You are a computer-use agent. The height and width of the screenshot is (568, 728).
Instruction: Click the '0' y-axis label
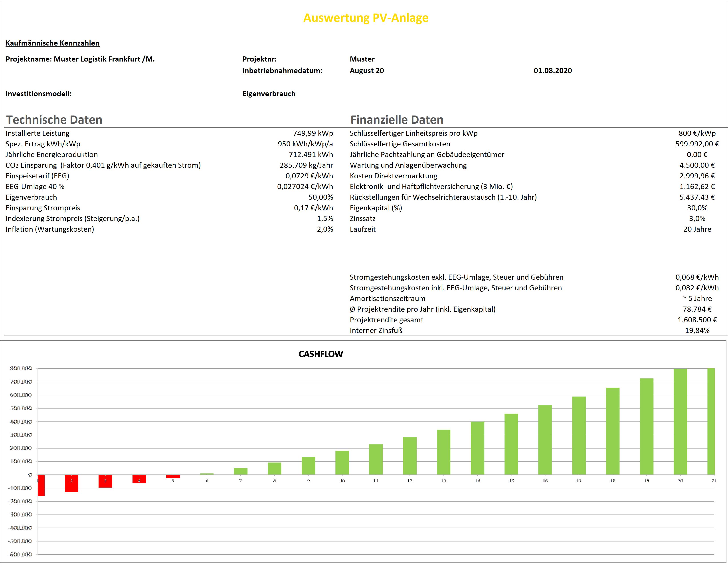30,475
